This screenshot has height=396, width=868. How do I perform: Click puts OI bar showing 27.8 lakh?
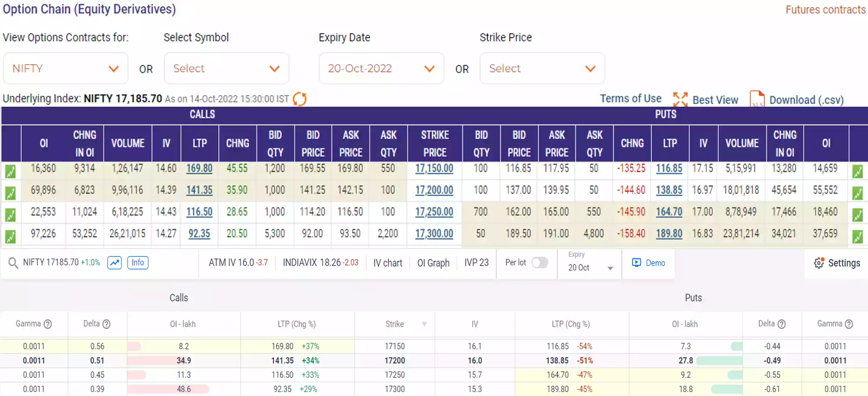(x=720, y=360)
